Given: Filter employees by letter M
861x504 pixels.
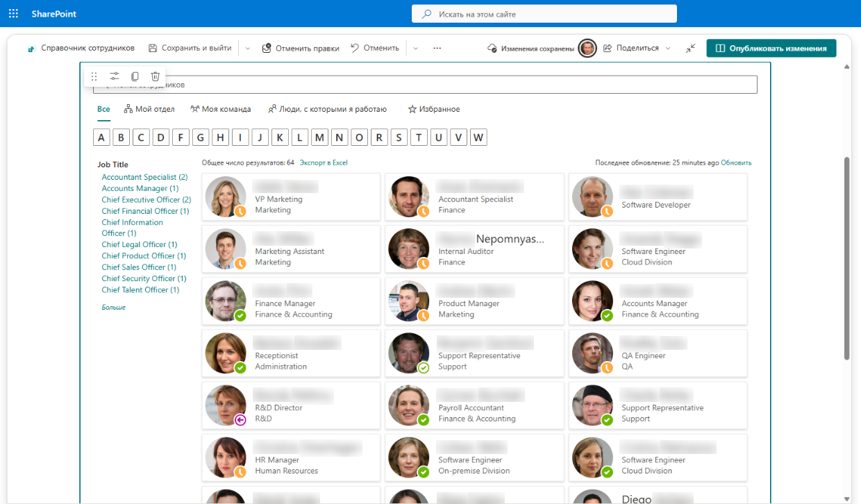Looking at the screenshot, I should click(x=319, y=137).
